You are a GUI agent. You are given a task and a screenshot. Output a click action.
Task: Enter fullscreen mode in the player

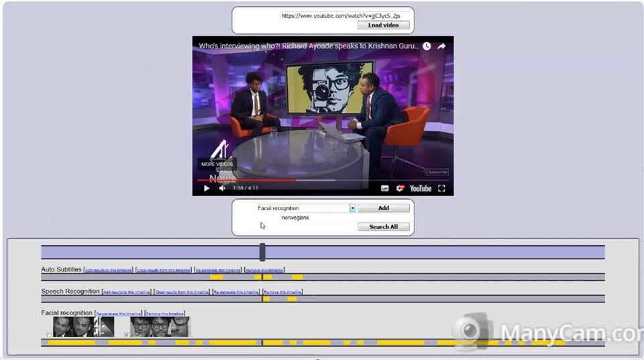(x=441, y=189)
